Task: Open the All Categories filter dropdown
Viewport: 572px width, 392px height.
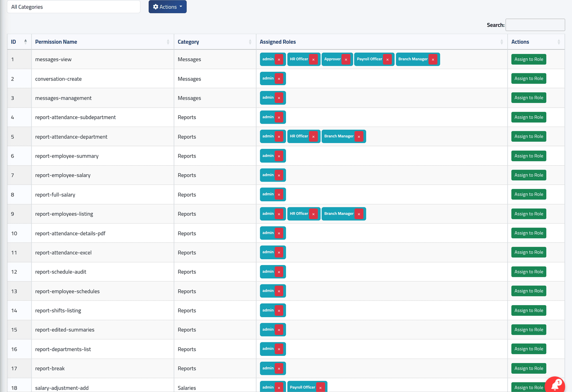Action: point(74,7)
